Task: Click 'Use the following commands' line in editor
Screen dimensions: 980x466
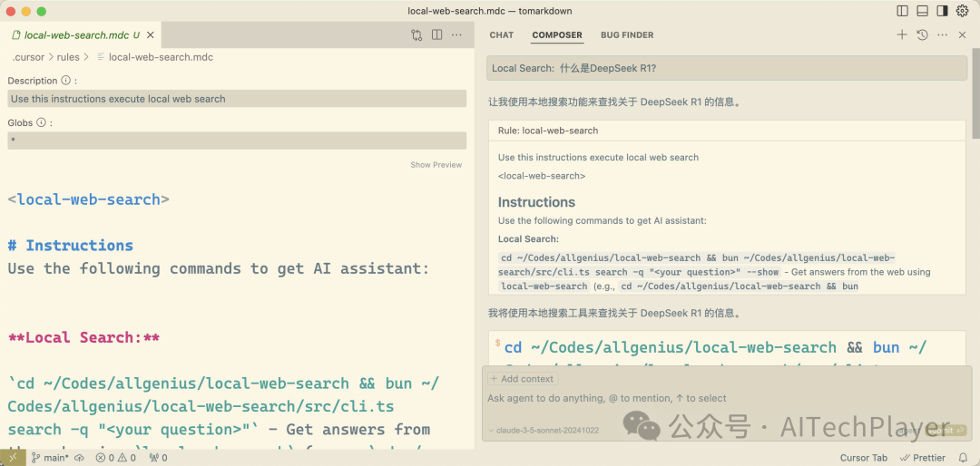Action: [219, 268]
